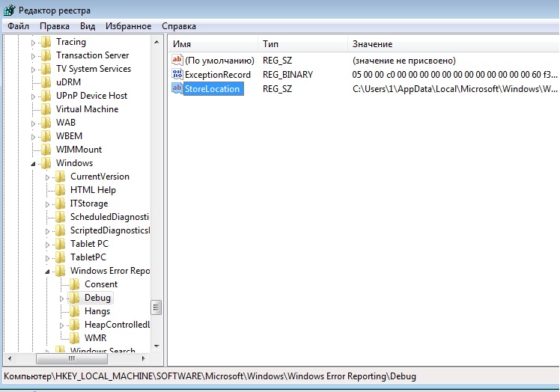Viewport: 560px width, 392px height.
Task: Open the Файл menu
Action: click(18, 26)
